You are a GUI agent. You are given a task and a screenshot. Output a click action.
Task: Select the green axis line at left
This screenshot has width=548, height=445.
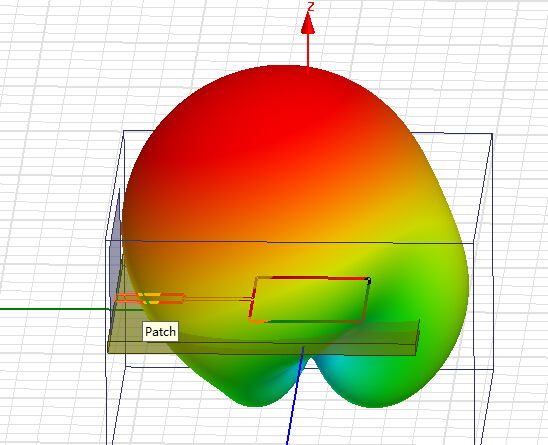[x=54, y=309]
